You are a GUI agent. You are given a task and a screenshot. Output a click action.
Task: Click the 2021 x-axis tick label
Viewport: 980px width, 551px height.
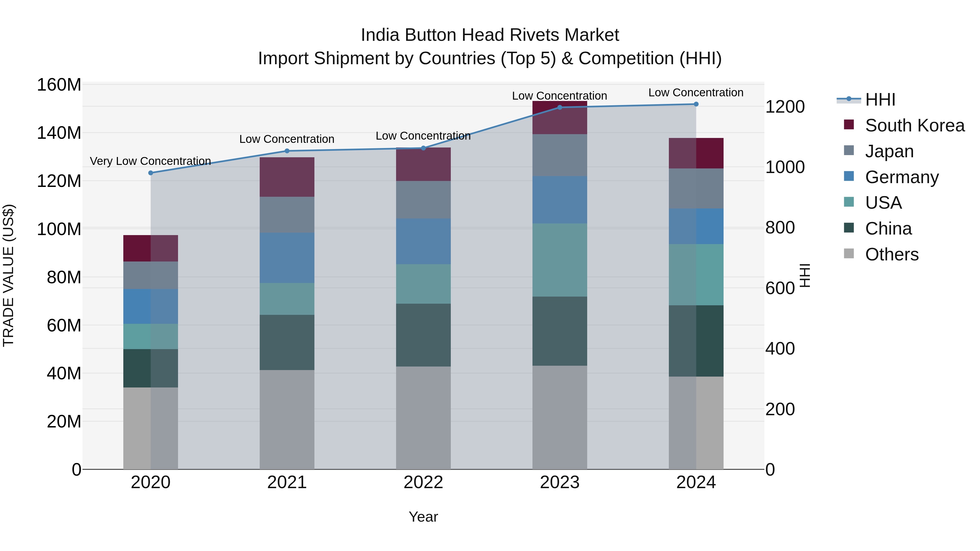(287, 482)
